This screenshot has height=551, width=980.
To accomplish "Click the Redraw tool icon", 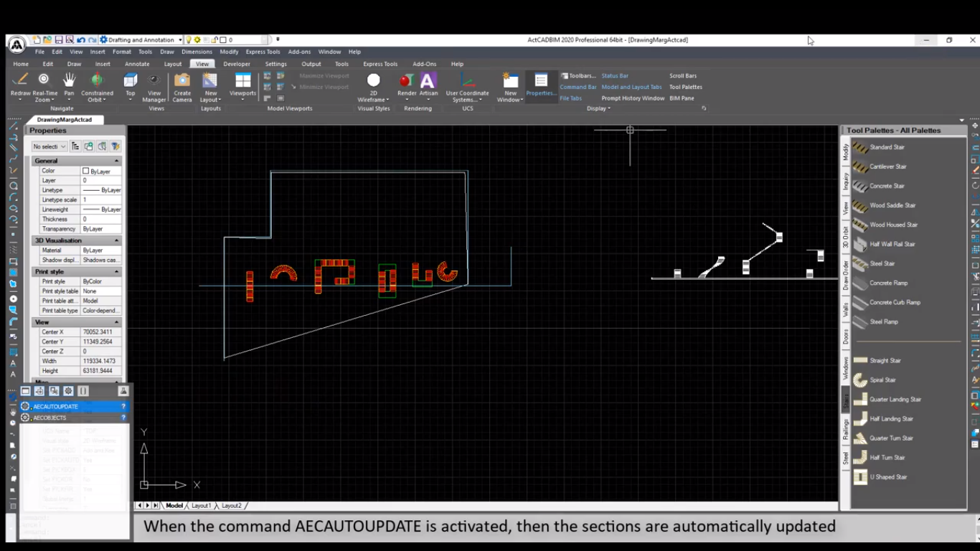I will (21, 79).
